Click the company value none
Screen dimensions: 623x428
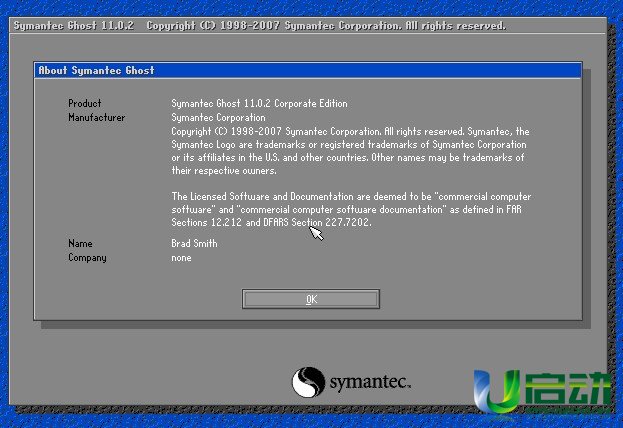coord(181,258)
